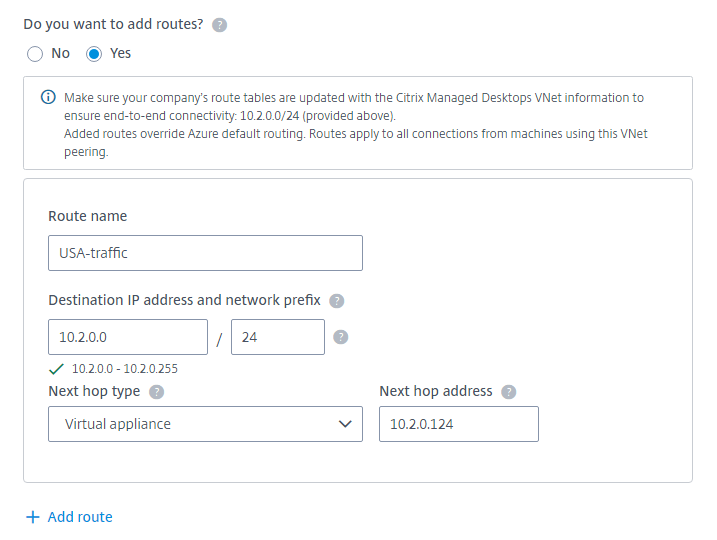The height and width of the screenshot is (540, 717).
Task: Open help for Destination IP address and network prefix
Action: [x=337, y=300]
